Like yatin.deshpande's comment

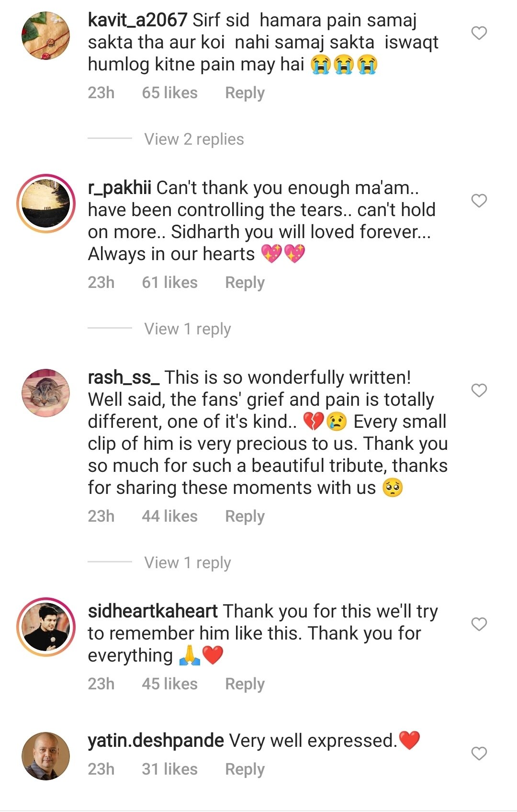coord(479,754)
